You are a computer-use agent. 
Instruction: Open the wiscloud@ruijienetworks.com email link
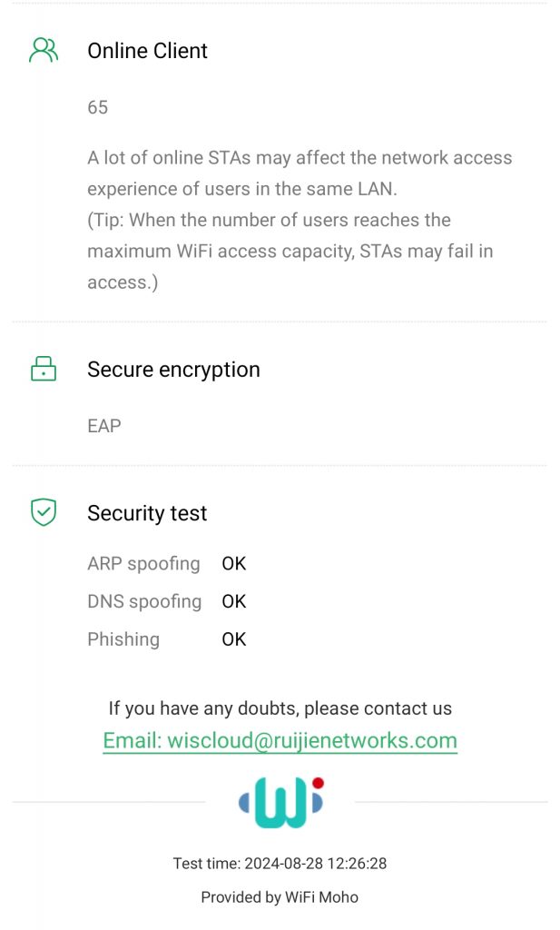coord(280,741)
